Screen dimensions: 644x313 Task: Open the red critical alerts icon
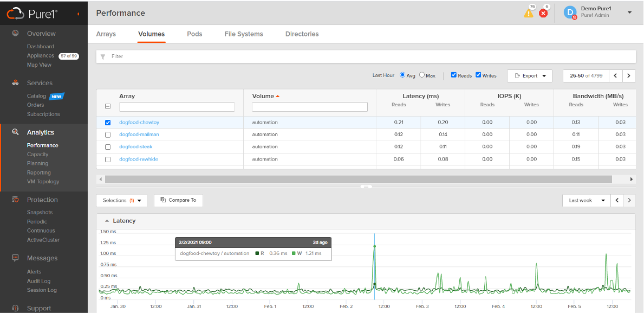click(x=543, y=14)
